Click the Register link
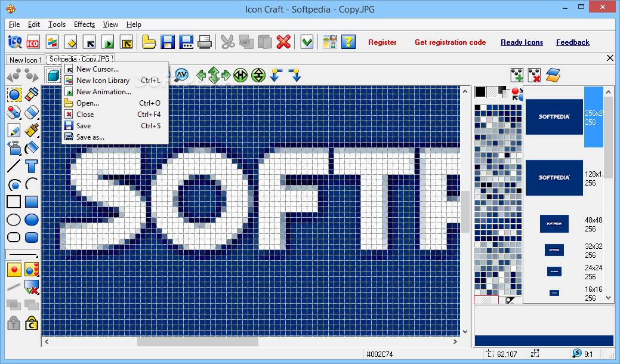The width and height of the screenshot is (620, 364). click(x=383, y=42)
